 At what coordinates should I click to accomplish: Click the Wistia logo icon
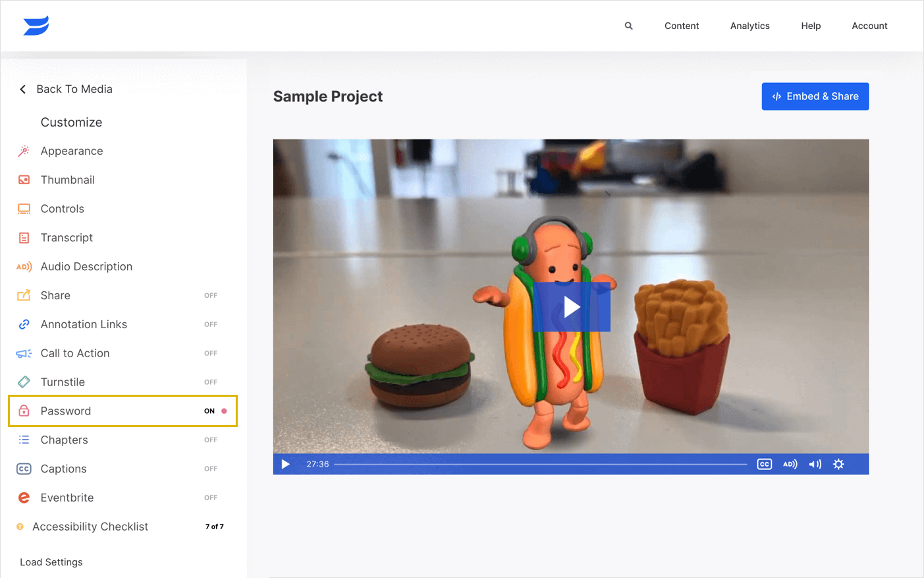click(x=36, y=26)
